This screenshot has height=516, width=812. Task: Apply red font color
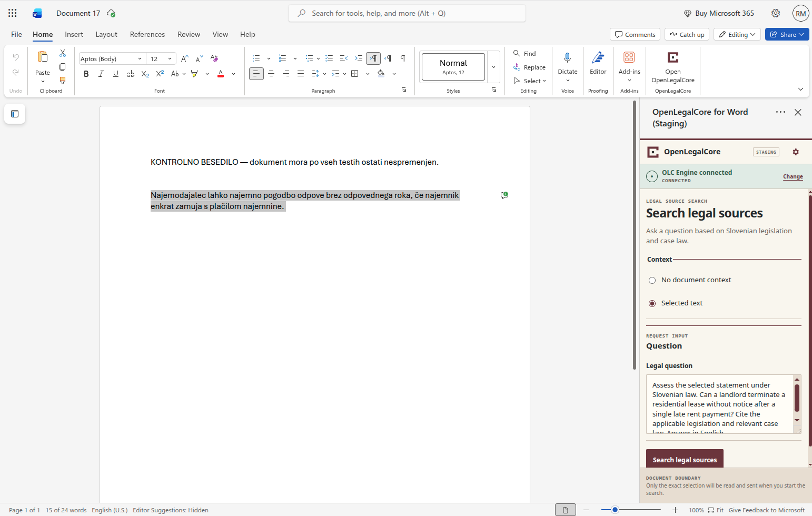click(221, 74)
